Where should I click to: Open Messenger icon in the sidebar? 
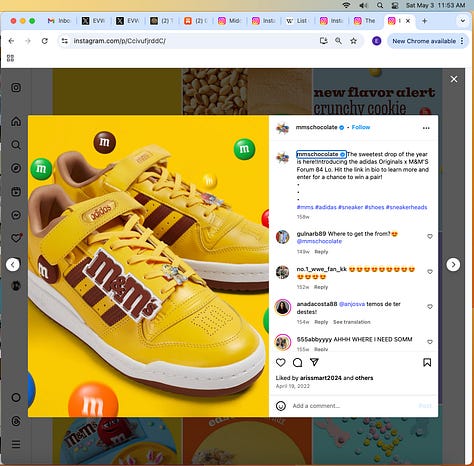(x=16, y=215)
